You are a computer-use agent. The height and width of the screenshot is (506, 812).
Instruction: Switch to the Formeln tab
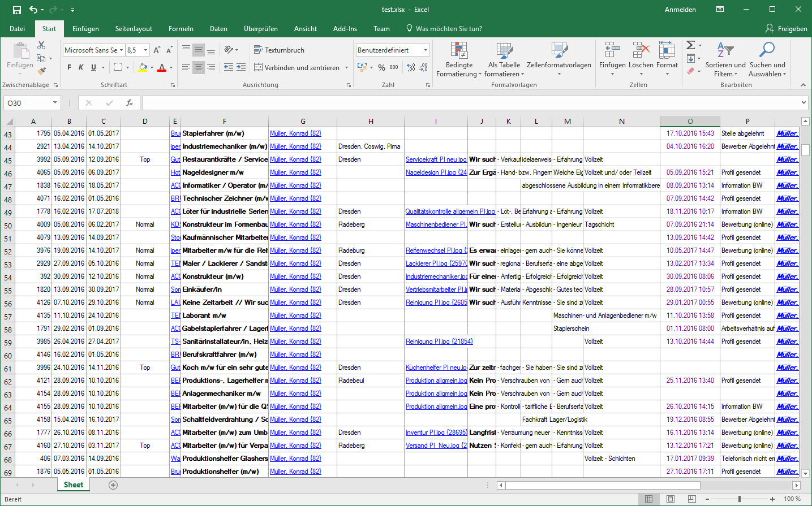tap(181, 29)
